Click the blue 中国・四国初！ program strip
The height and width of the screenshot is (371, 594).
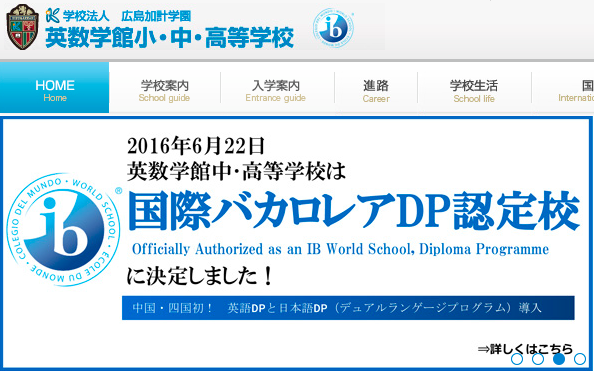point(348,308)
